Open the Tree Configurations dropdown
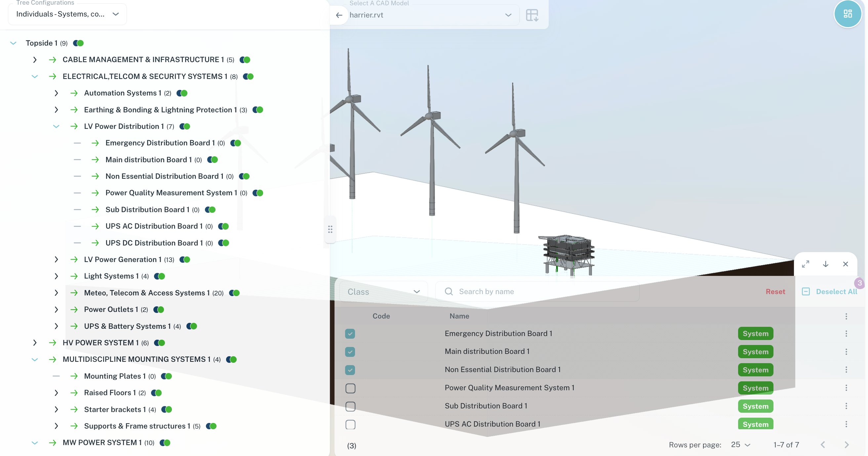868x456 pixels. [x=67, y=14]
